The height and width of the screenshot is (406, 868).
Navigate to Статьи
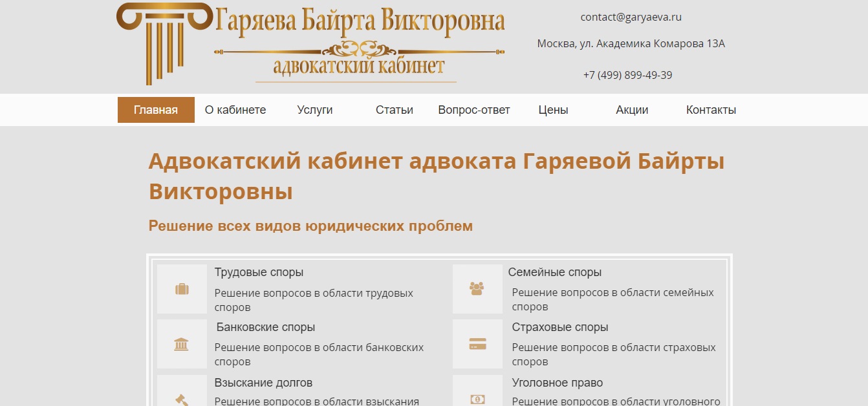click(395, 109)
